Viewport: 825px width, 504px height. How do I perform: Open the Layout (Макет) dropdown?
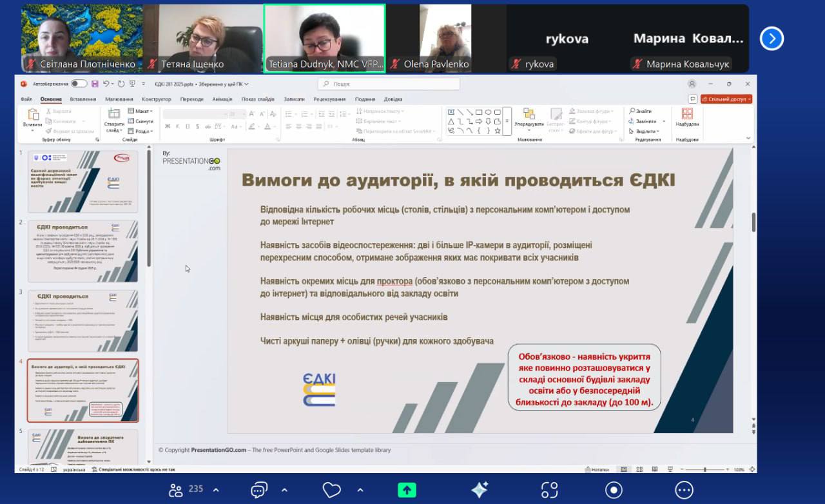pos(141,111)
